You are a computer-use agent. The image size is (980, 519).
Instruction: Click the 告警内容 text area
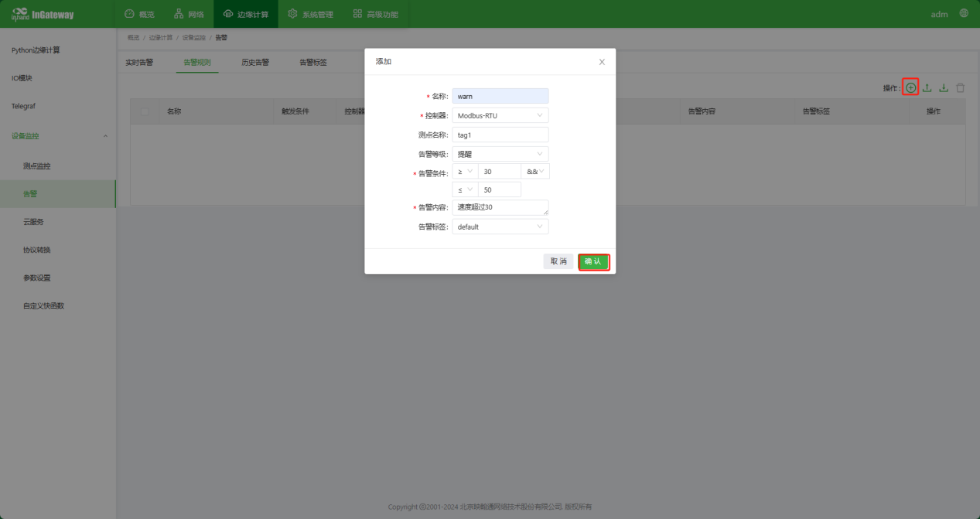coord(500,207)
